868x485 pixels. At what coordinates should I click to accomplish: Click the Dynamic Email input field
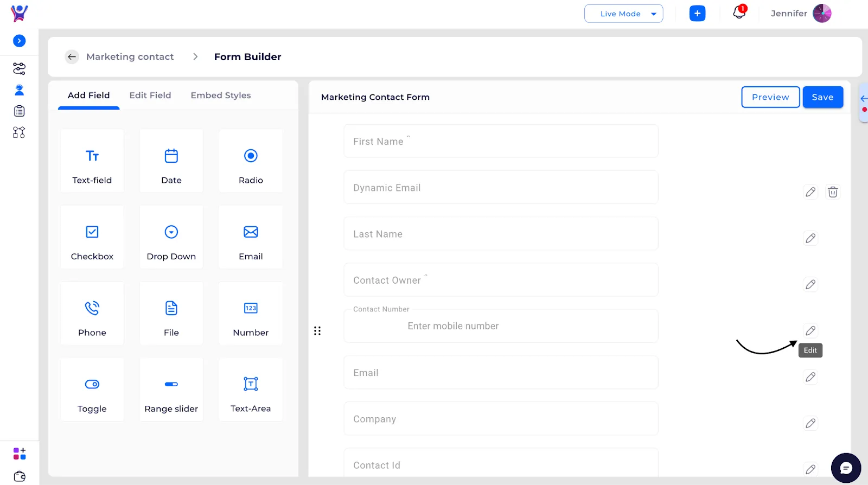click(501, 188)
